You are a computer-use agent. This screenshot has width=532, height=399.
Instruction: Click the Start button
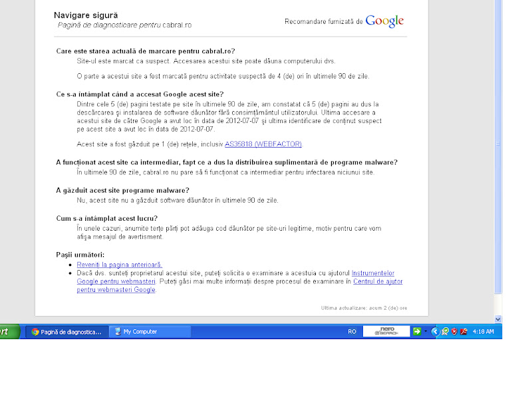(9, 332)
